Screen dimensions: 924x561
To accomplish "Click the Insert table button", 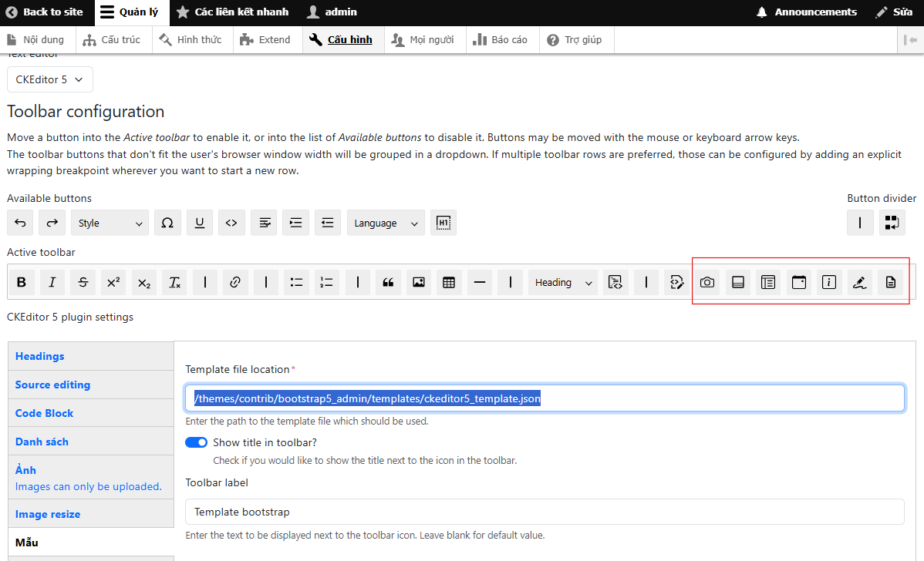I will tap(449, 283).
